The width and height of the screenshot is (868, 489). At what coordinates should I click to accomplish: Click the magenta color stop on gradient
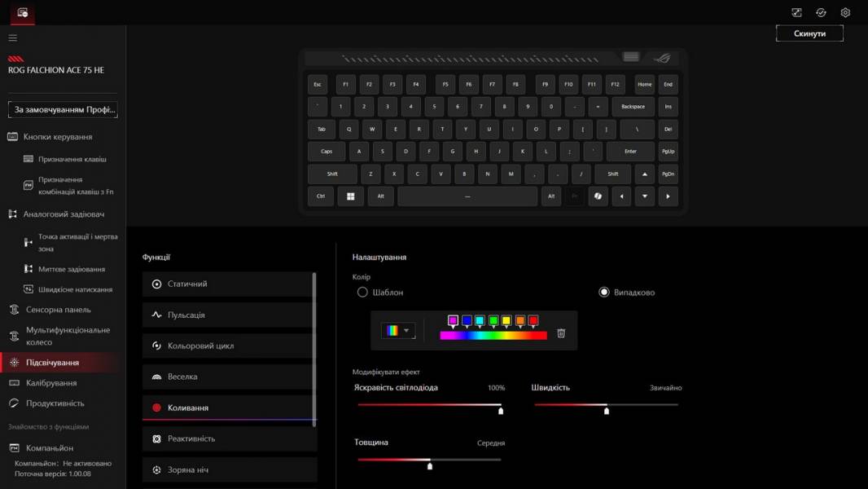pyautogui.click(x=453, y=321)
